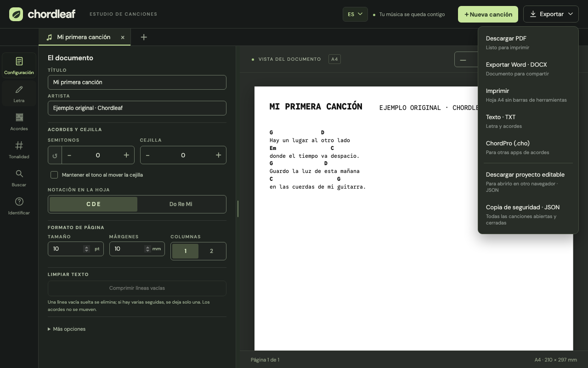Reset semitones with the undo arrow
Screen dimensions: 588x368
point(55,155)
